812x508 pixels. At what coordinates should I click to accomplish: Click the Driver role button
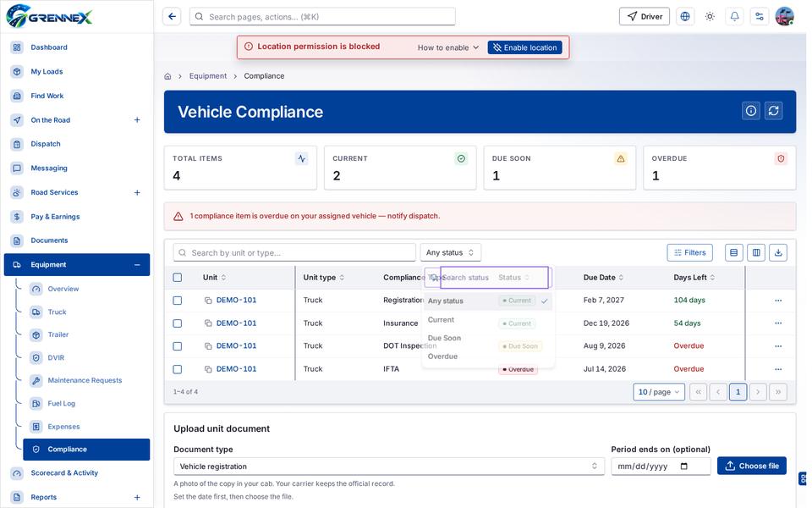point(645,17)
